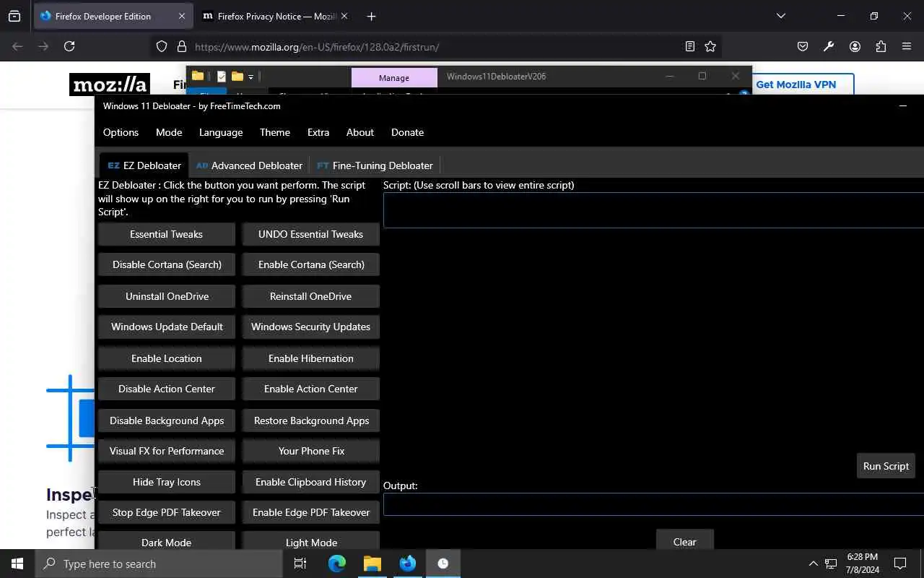Open a new Firefox tab with the plus

click(x=371, y=16)
